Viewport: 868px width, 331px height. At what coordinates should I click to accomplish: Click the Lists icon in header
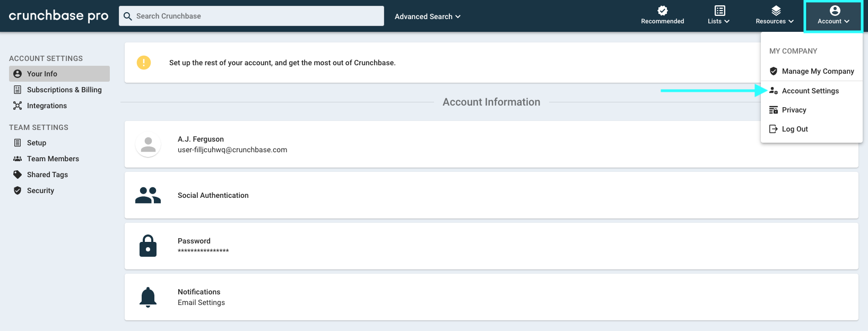point(720,10)
